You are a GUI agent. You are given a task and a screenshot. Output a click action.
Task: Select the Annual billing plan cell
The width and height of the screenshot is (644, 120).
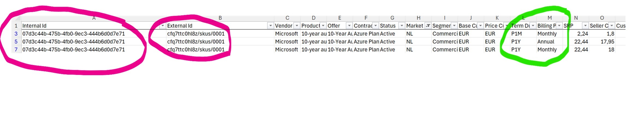click(x=549, y=42)
